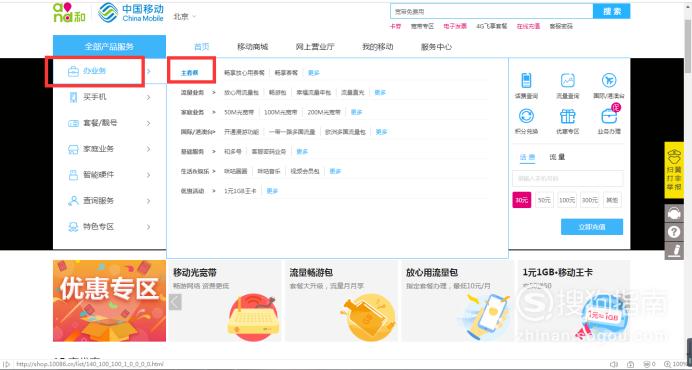Open the 北京 city selector dropdown
The width and height of the screenshot is (692, 370).
click(185, 16)
